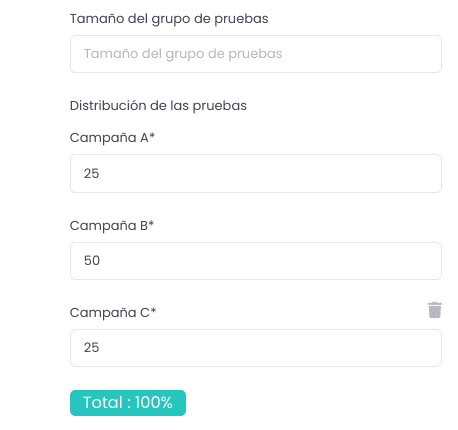
Task: Click the 100% figure in the total badge
Action: tap(154, 403)
